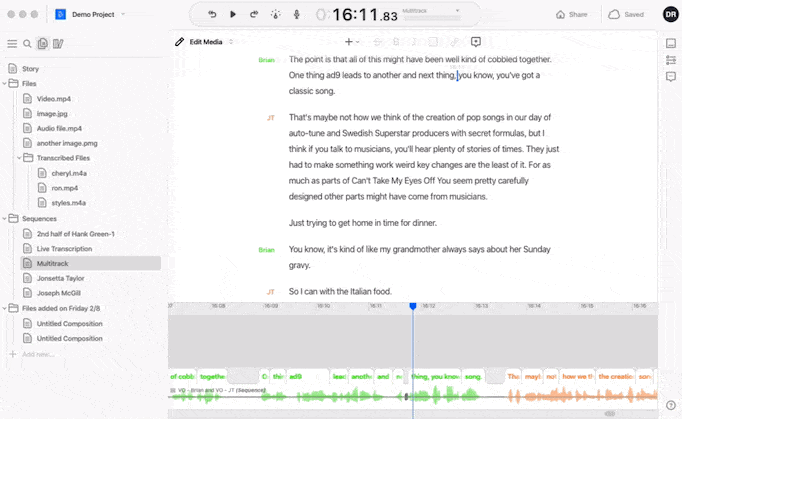Image resolution: width=800 pixels, height=491 pixels.
Task: Check the Saved cloud status
Action: pos(626,14)
